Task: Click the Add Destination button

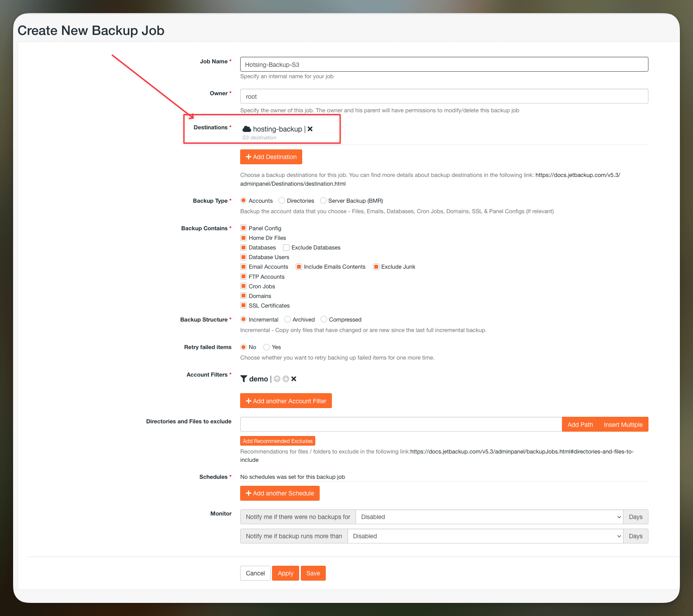Action: [x=271, y=157]
